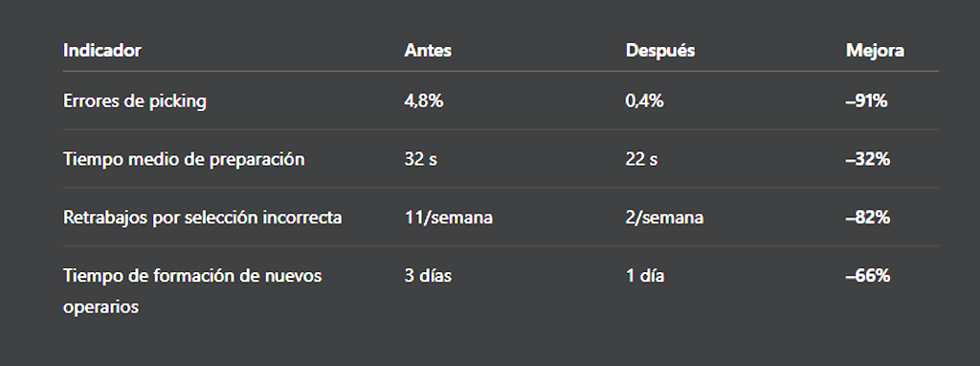Click Tiempo de formación de nuevos operarios
The height and width of the screenshot is (366, 980).
pyautogui.click(x=192, y=291)
